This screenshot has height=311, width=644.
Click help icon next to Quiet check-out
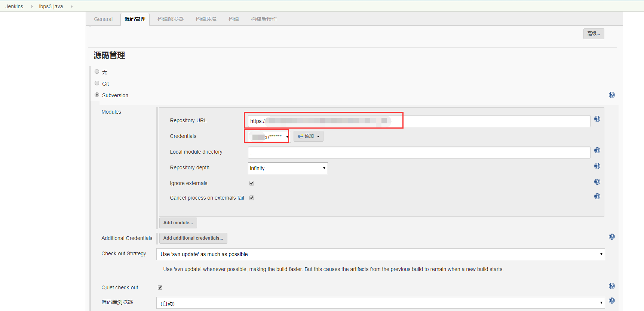[x=611, y=286]
